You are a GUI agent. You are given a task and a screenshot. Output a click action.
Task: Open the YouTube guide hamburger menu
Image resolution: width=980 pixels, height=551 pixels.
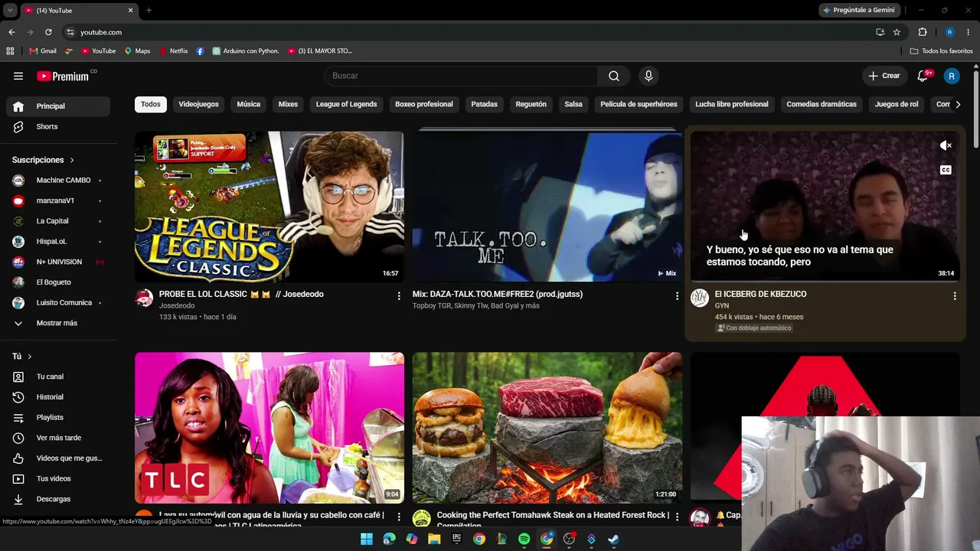click(18, 76)
